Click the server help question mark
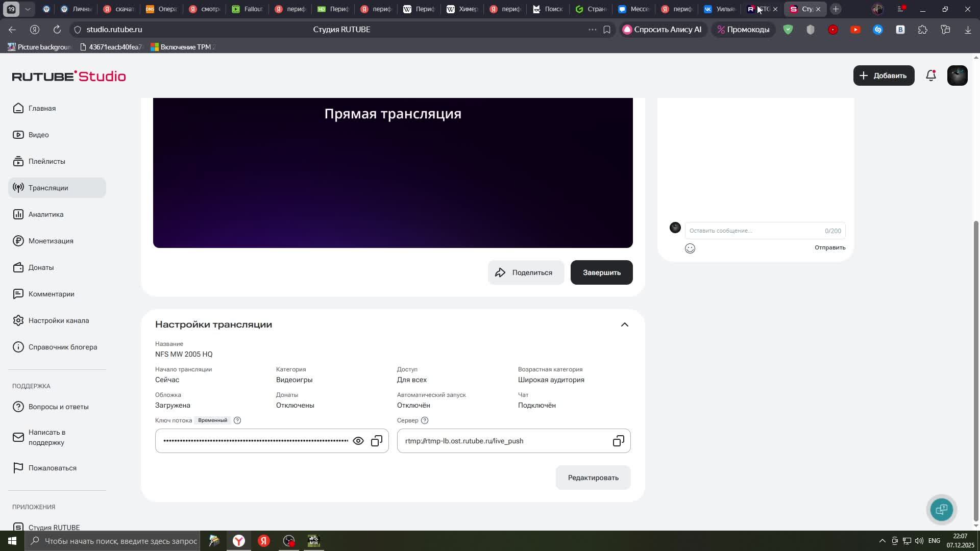The width and height of the screenshot is (980, 551). (x=425, y=420)
